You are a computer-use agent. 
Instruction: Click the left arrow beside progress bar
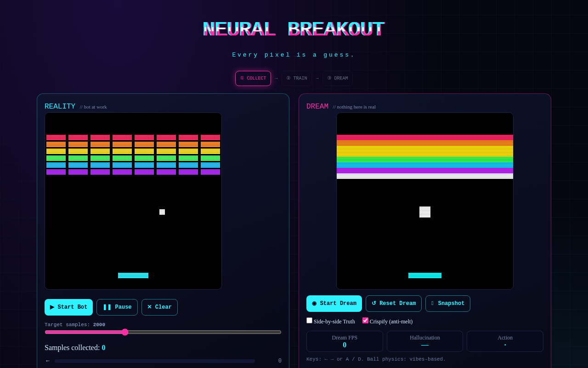[48, 361]
